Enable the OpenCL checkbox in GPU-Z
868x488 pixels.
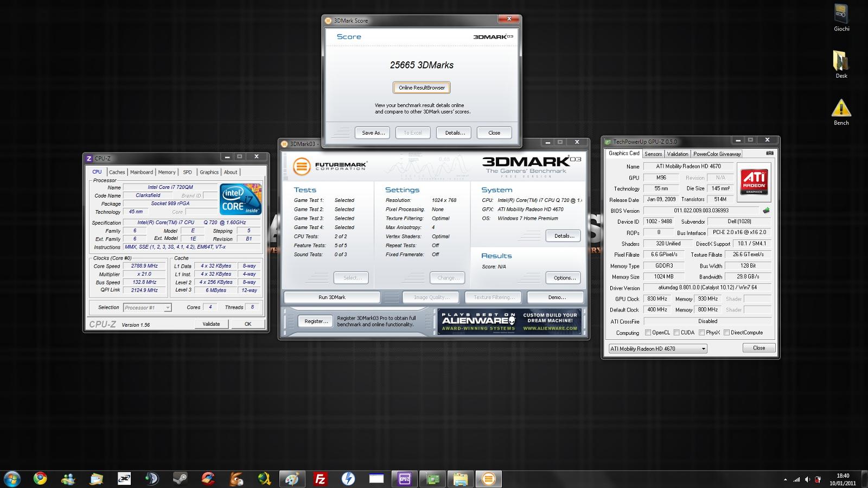(x=648, y=332)
